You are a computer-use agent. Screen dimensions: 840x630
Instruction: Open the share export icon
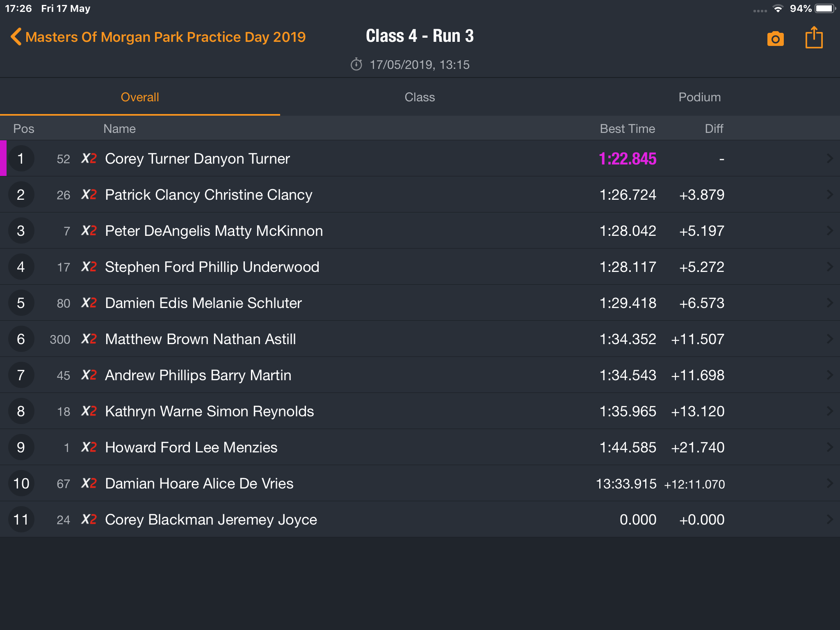(x=814, y=37)
